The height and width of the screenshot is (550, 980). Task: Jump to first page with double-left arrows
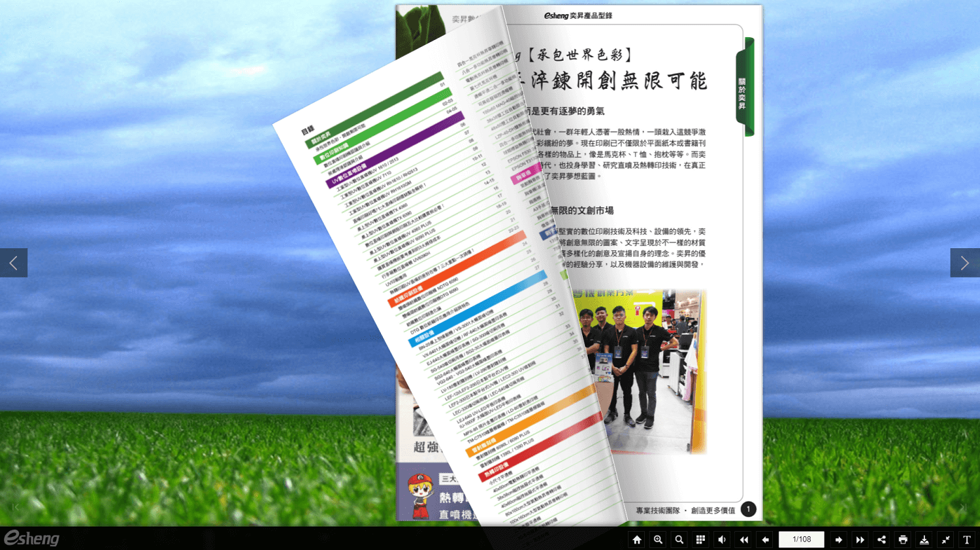743,540
